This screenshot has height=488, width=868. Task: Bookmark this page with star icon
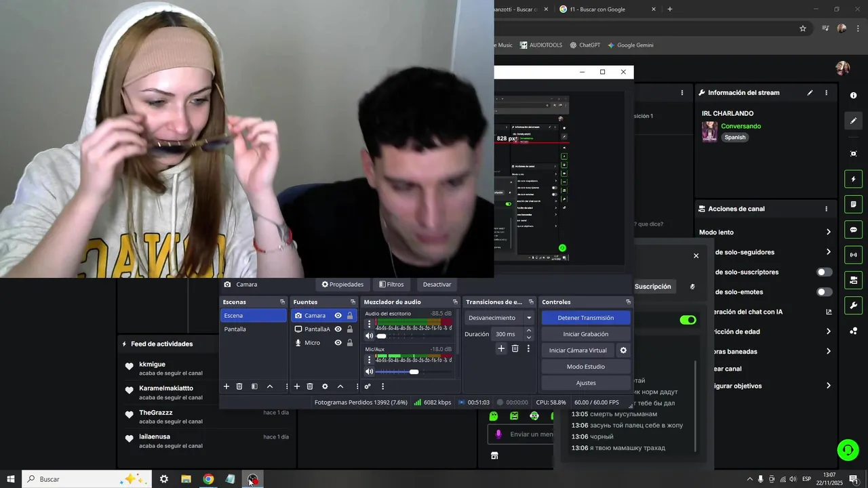[803, 28]
